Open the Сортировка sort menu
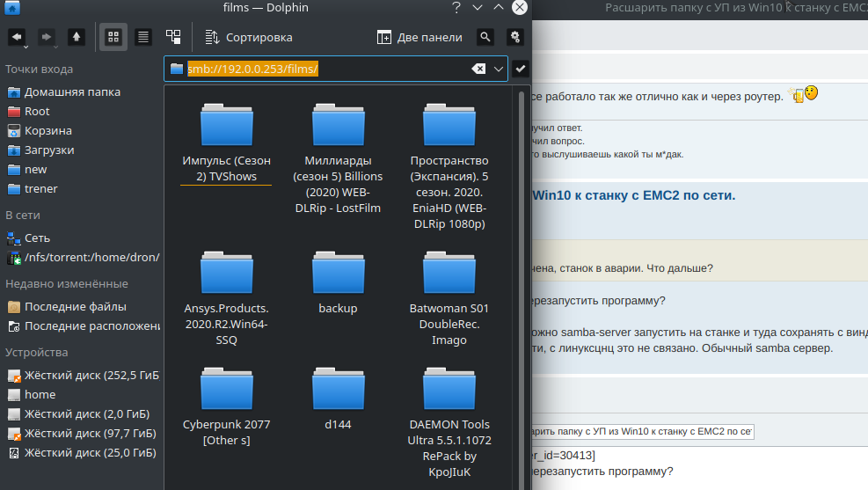Viewport: 868px width, 490px height. [248, 37]
